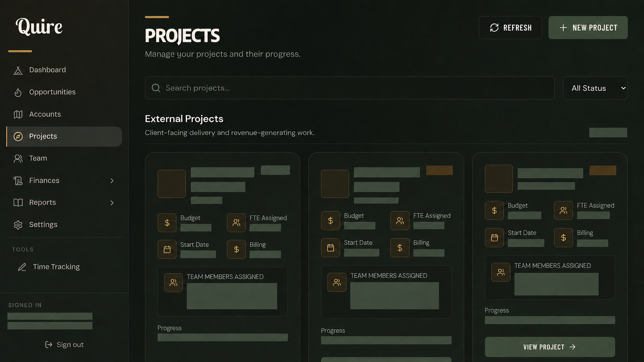Click the Time Tracking pencil icon
Screen dimensions: 644x362
pos(22,267)
